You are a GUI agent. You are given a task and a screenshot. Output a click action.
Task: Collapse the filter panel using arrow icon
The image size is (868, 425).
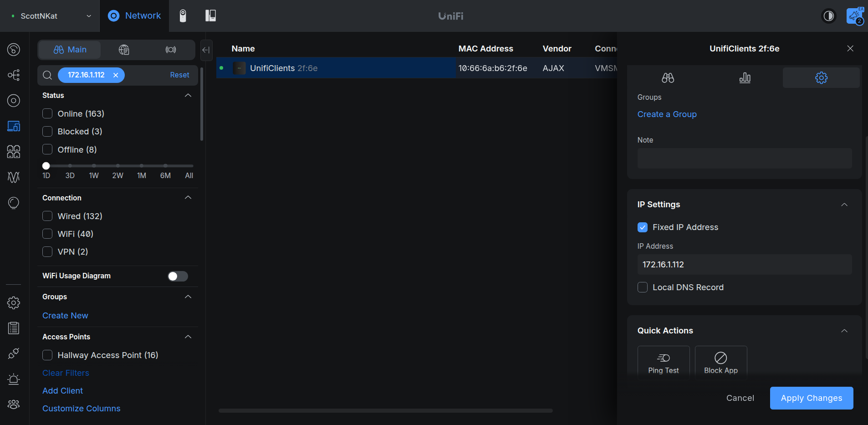tap(206, 50)
